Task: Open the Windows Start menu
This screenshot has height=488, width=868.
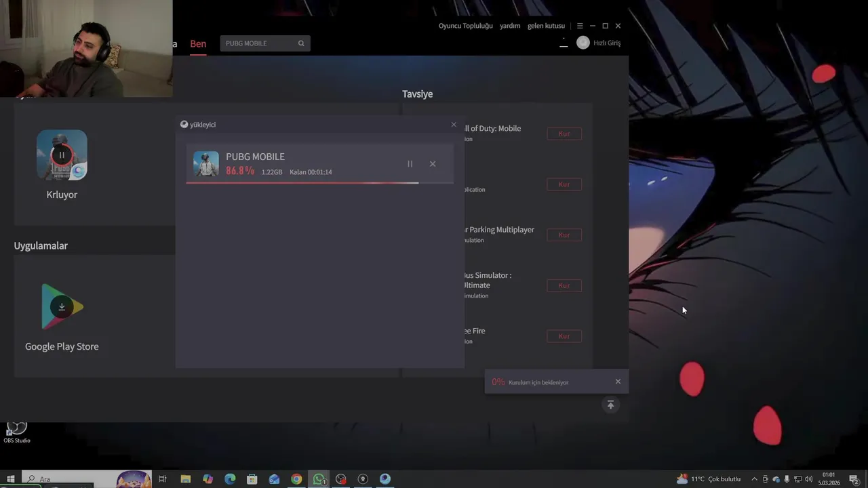Action: coord(10,479)
